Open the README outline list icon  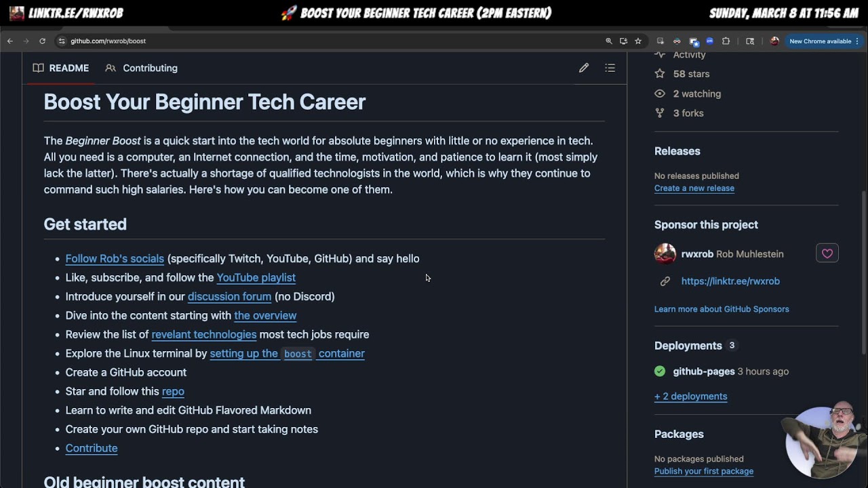pyautogui.click(x=610, y=68)
